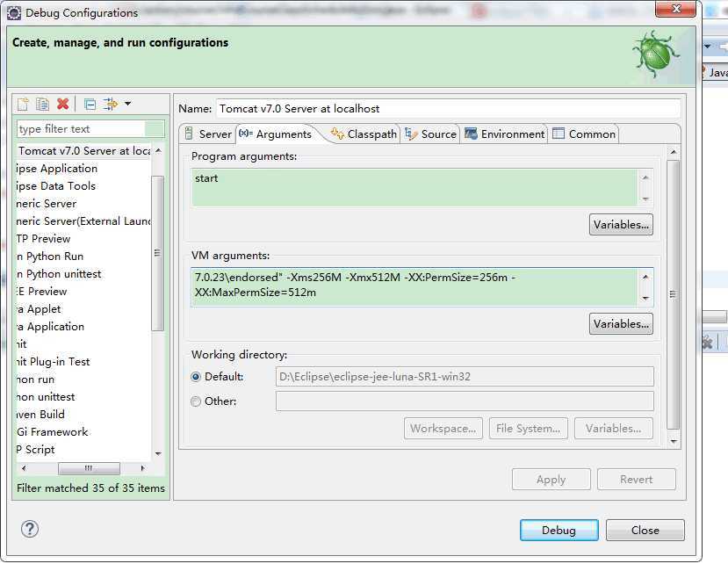Viewport: 728px width, 571px height.
Task: Click VM arguments scroll down arrow
Action: pyautogui.click(x=645, y=298)
